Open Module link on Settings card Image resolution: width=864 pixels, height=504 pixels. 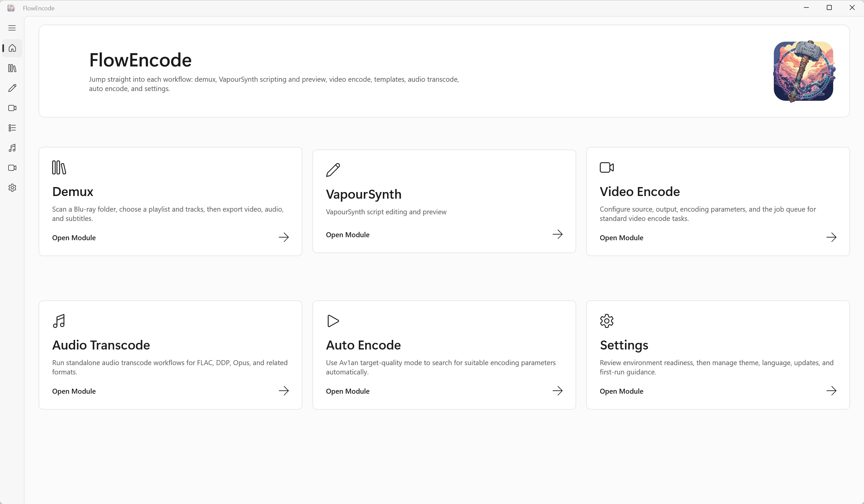[x=621, y=391]
